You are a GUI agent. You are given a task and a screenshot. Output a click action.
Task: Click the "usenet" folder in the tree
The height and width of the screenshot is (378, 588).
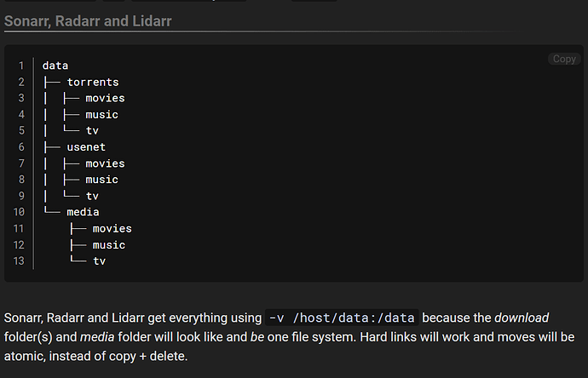[86, 147]
